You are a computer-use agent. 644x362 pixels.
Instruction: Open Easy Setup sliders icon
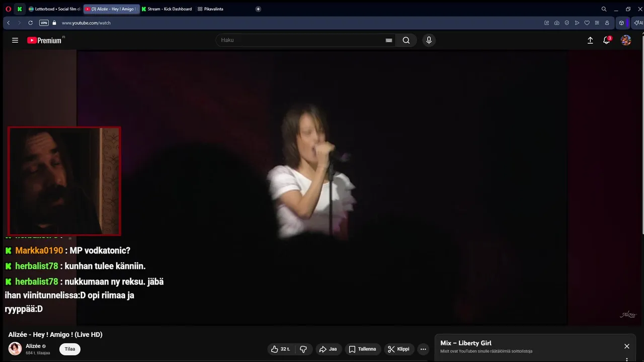[597, 23]
